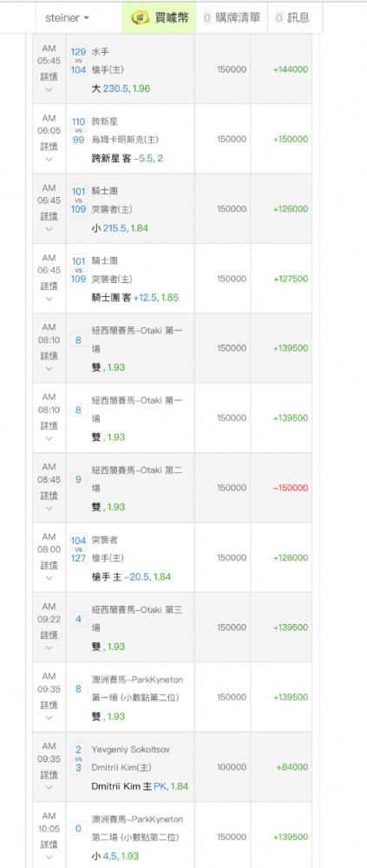Click the 0 result box for ParkKyneton 第二場
This screenshot has width=367, height=868.
(79, 828)
